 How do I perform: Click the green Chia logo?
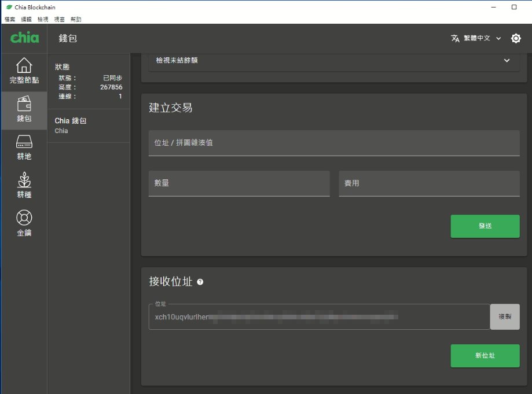24,38
